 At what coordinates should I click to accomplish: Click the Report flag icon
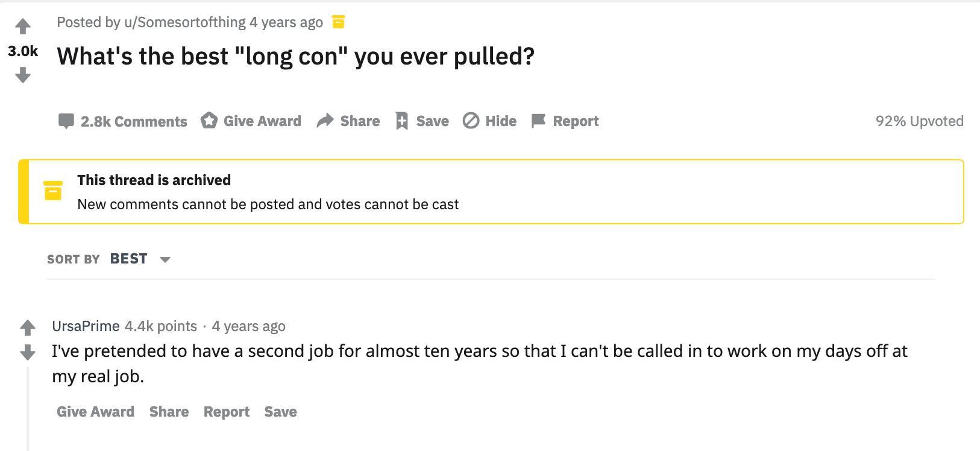(538, 121)
